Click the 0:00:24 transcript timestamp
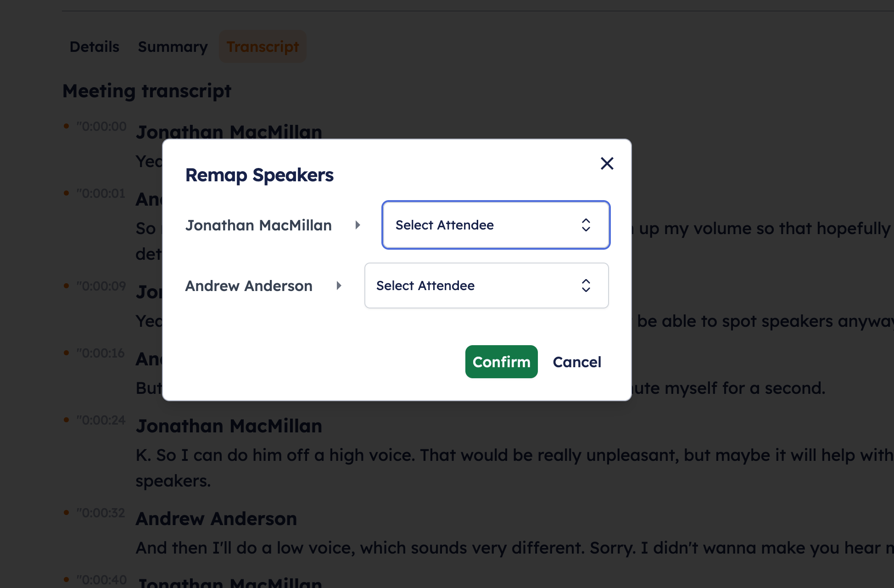The width and height of the screenshot is (894, 588). pyautogui.click(x=101, y=420)
